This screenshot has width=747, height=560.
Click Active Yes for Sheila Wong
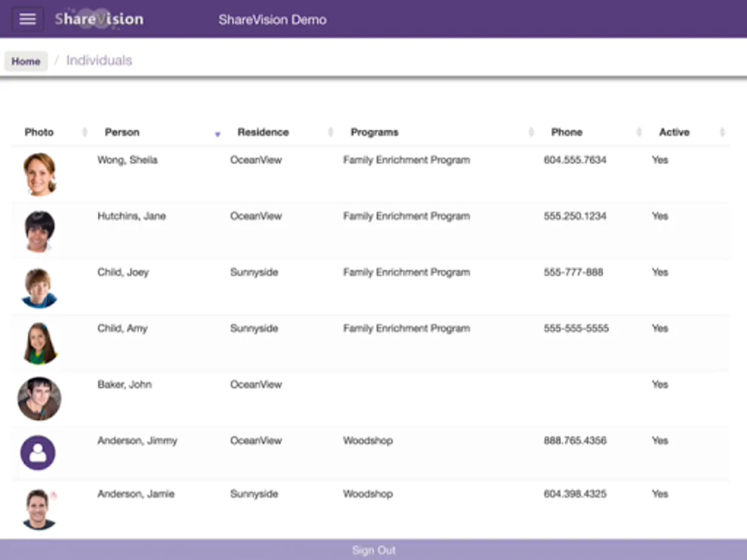point(660,160)
